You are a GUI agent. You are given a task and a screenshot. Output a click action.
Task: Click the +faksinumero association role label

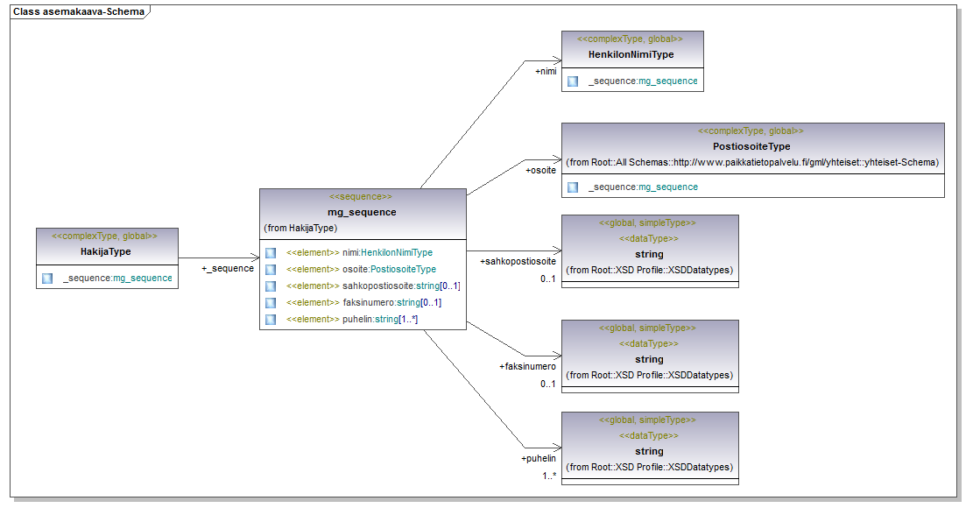coord(527,367)
